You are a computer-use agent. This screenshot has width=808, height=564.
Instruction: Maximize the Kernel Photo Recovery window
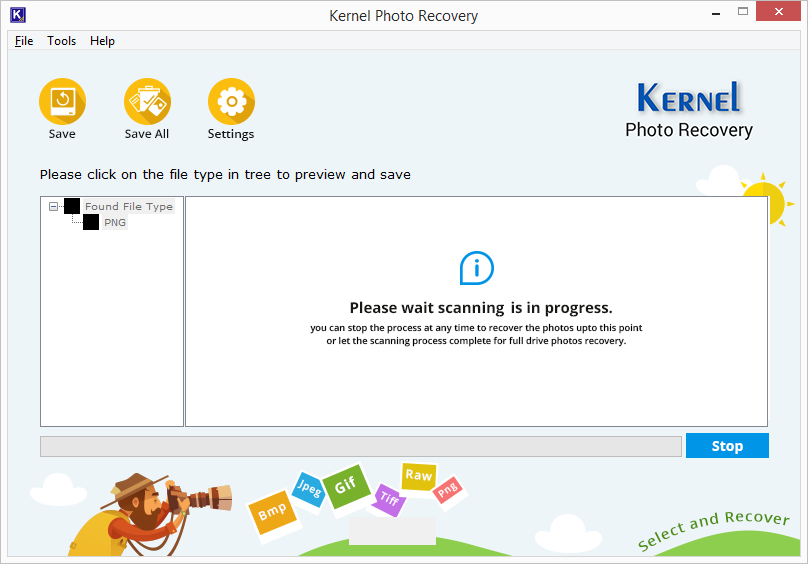tap(743, 11)
